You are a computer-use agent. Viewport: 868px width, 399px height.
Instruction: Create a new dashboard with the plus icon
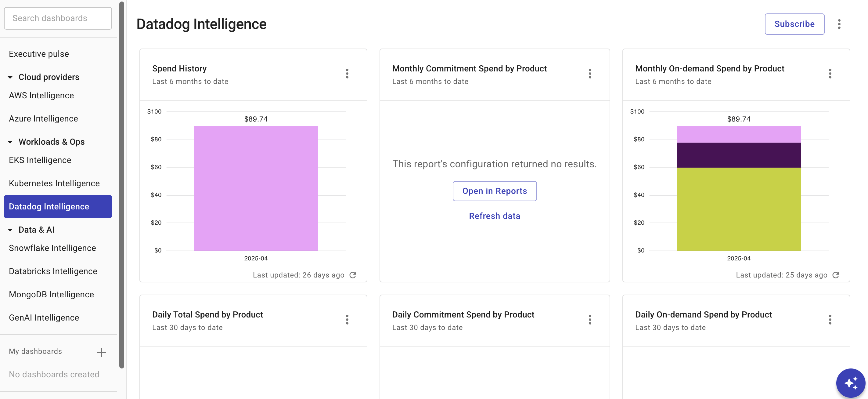tap(101, 352)
